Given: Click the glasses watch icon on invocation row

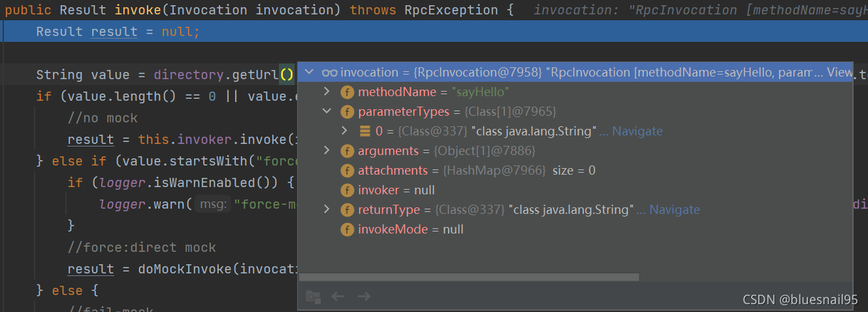Looking at the screenshot, I should pyautogui.click(x=329, y=73).
